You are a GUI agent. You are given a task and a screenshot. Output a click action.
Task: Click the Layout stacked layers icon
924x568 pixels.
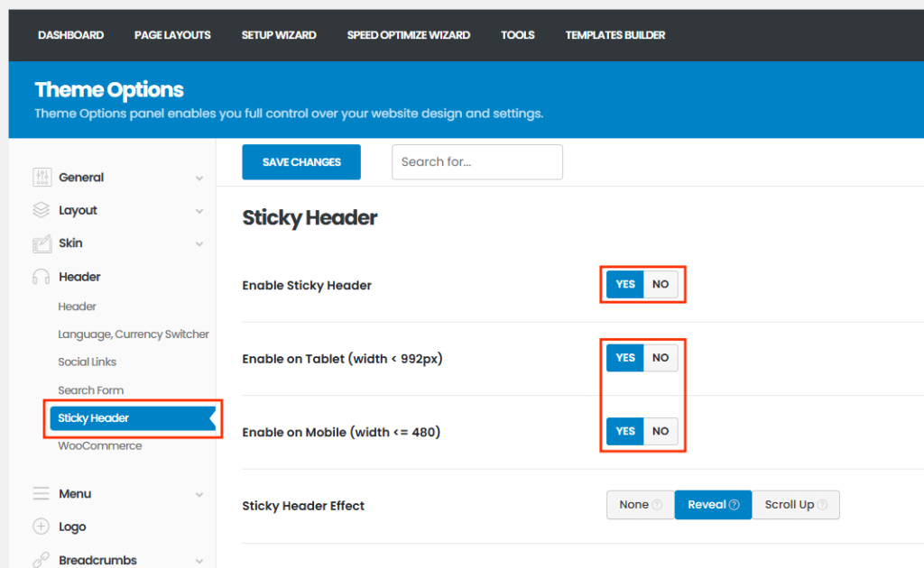[x=42, y=210]
